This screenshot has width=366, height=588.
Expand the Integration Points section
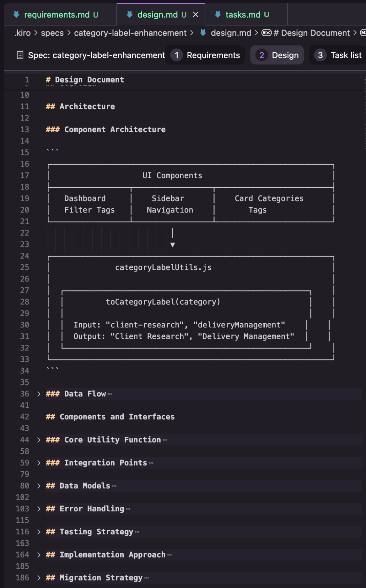[39, 463]
